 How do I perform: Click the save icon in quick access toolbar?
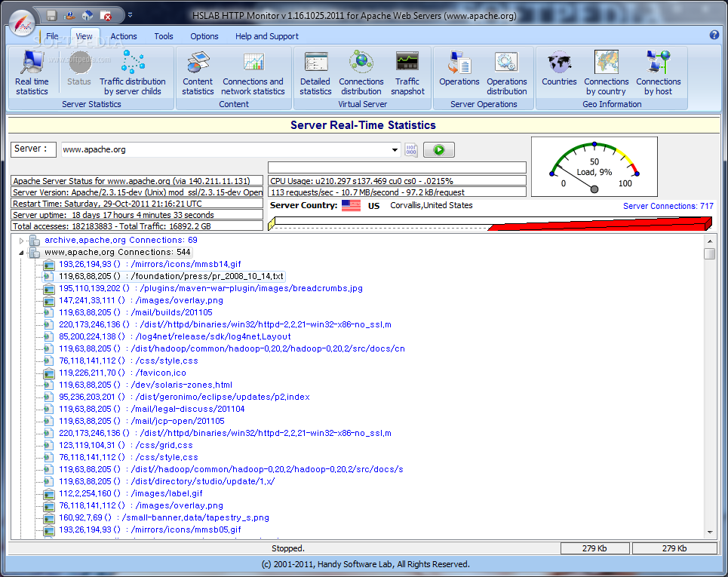[x=51, y=16]
